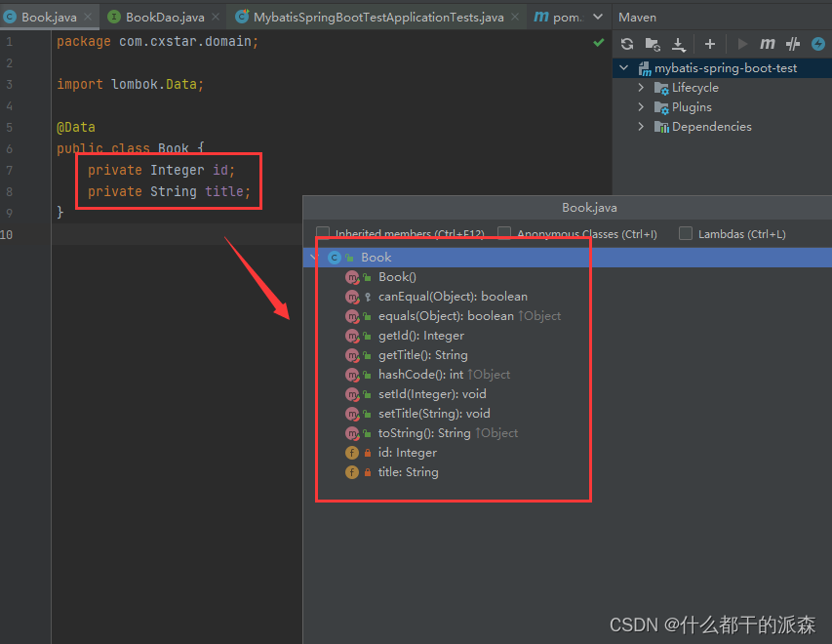Click the field icon beside title: String
This screenshot has width=832, height=644.
coord(352,472)
